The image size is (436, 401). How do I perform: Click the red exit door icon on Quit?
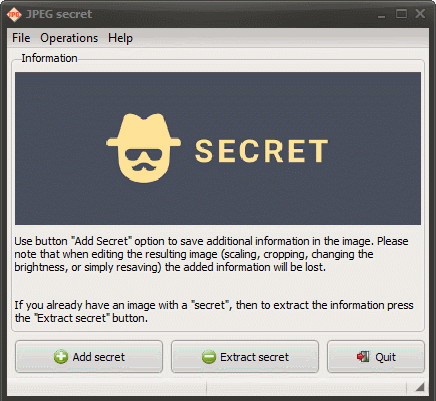click(363, 357)
